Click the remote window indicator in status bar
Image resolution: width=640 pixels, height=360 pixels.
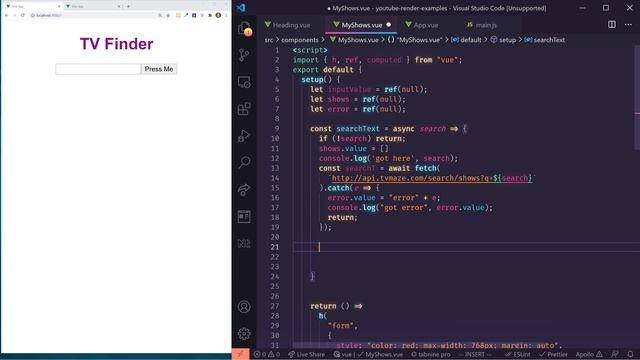coord(240,354)
